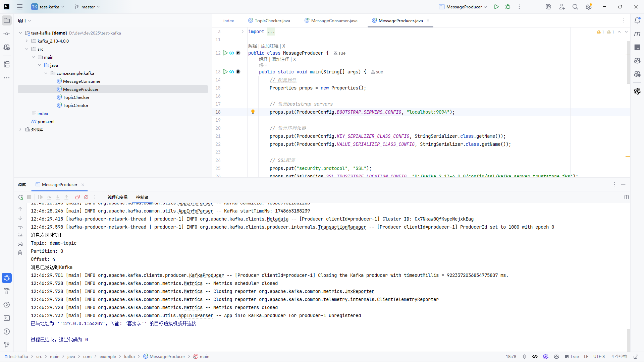Viewport: 644px width, 362px height.
Task: Click the 4 个空格 indent setting
Action: (x=619, y=357)
